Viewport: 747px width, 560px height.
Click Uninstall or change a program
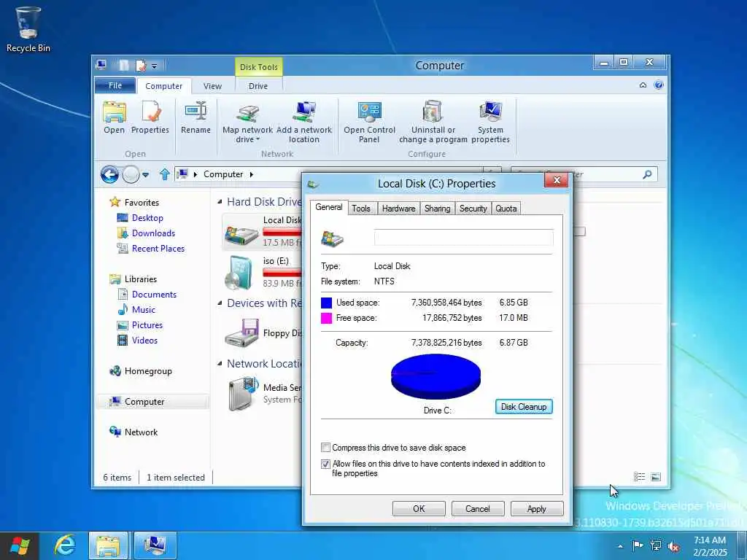coord(433,122)
